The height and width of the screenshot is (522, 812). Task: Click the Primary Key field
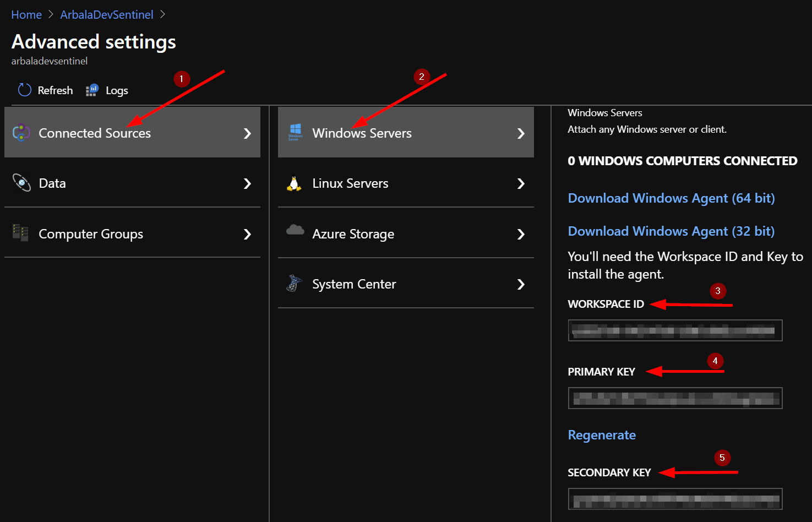tap(675, 398)
